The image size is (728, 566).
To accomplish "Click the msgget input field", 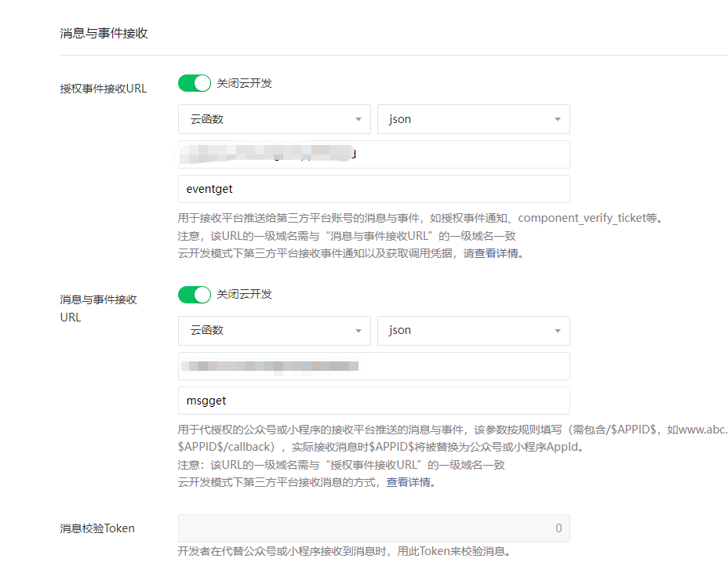I will click(373, 401).
